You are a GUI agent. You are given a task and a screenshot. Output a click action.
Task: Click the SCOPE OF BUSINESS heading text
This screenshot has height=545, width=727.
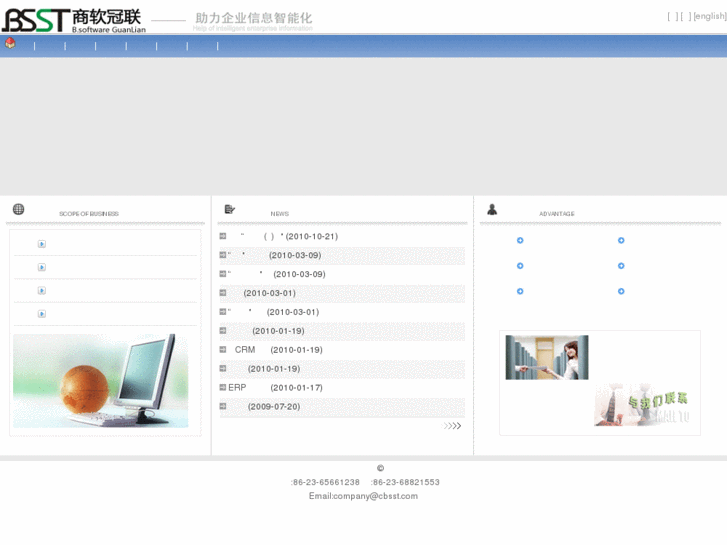click(89, 214)
